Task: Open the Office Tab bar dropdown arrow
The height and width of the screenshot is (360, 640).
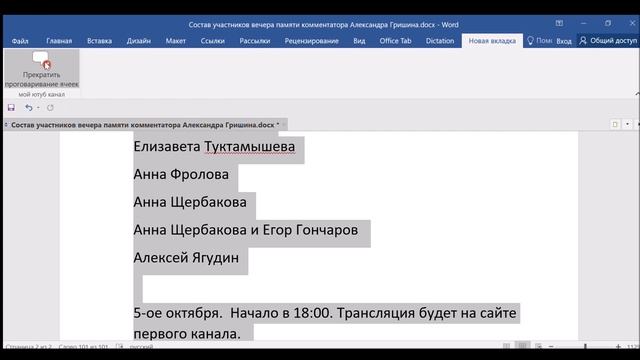Action: 627,124
